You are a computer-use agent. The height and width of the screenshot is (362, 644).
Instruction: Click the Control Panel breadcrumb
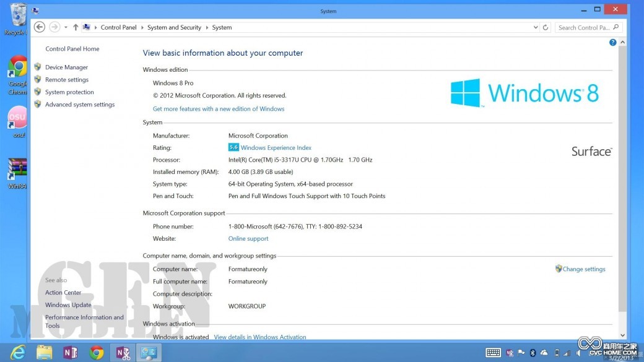coord(118,27)
